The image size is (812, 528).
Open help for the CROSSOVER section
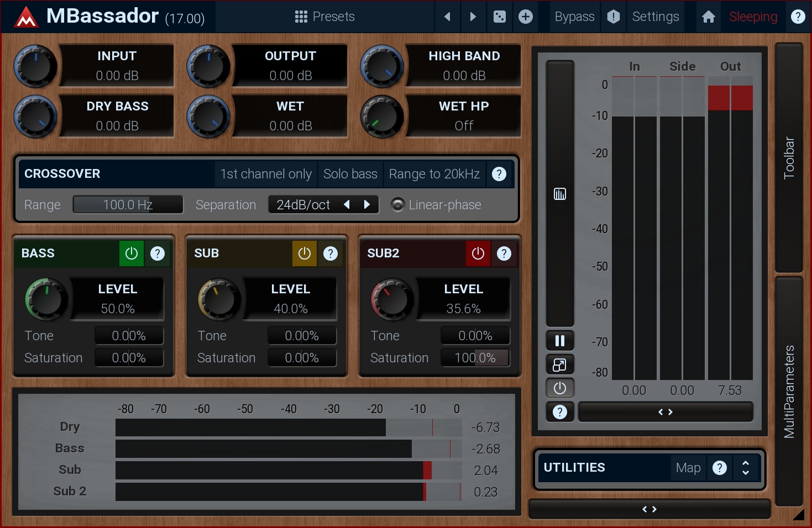tap(499, 174)
